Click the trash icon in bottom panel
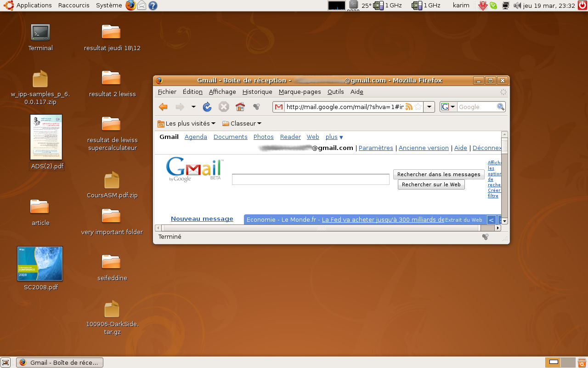The image size is (588, 368). (x=582, y=362)
